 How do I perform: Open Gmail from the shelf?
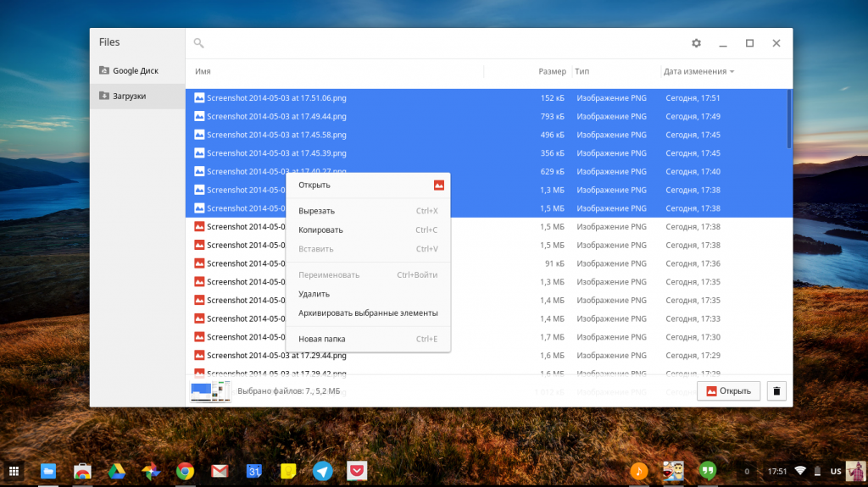(220, 471)
